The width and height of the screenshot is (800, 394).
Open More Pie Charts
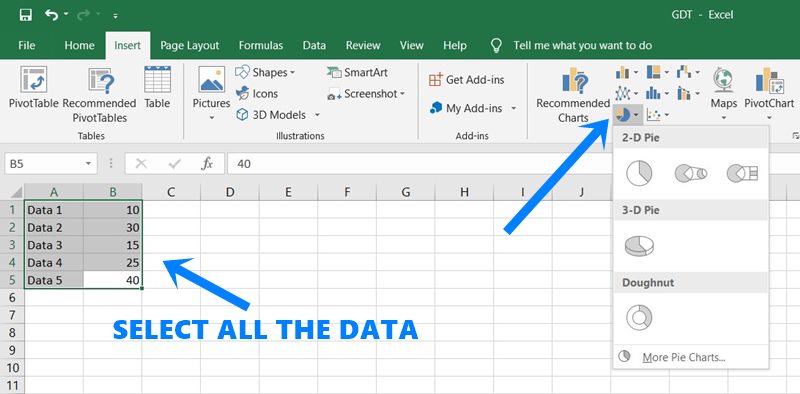tap(684, 357)
